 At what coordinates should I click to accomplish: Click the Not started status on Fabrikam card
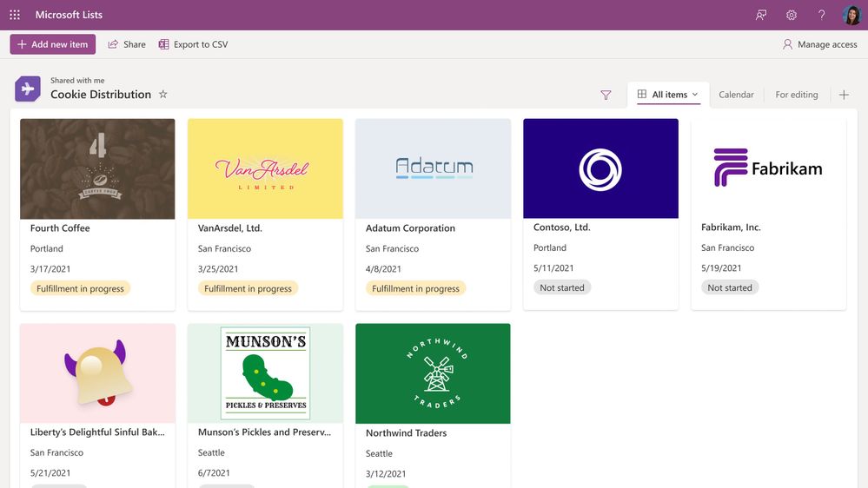[x=730, y=287]
